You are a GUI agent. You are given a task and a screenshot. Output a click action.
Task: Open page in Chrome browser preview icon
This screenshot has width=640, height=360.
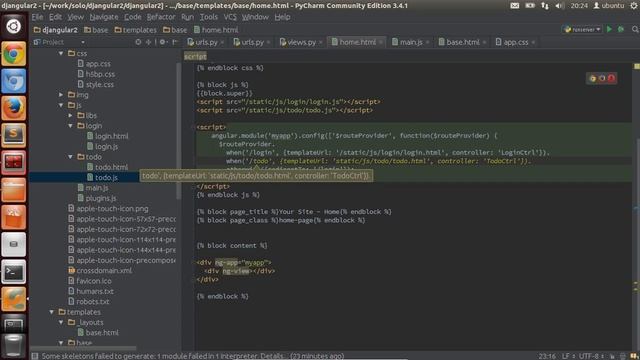[x=593, y=78]
